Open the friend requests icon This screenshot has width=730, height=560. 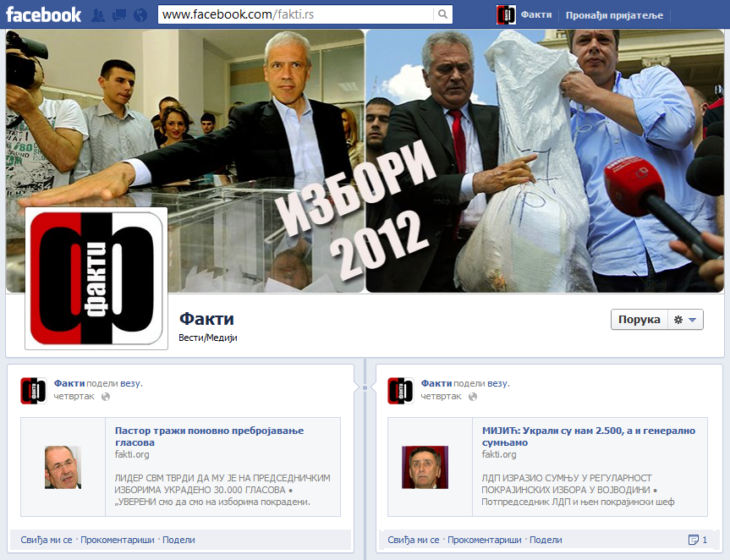click(98, 14)
